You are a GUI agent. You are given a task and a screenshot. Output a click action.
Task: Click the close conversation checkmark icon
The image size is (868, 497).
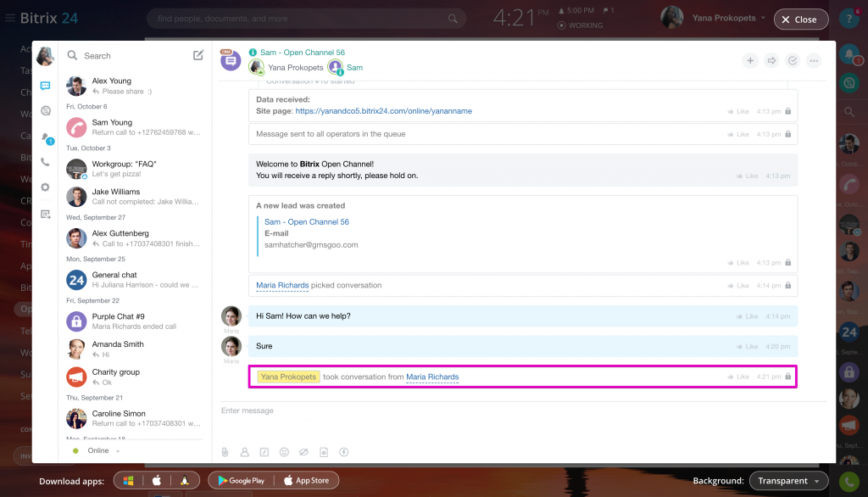click(793, 61)
